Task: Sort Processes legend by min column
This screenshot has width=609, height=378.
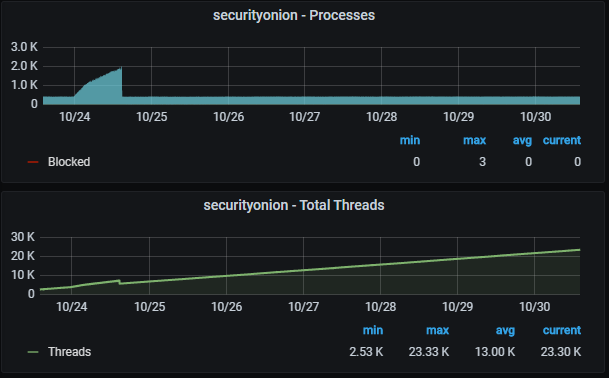Action: (x=410, y=140)
